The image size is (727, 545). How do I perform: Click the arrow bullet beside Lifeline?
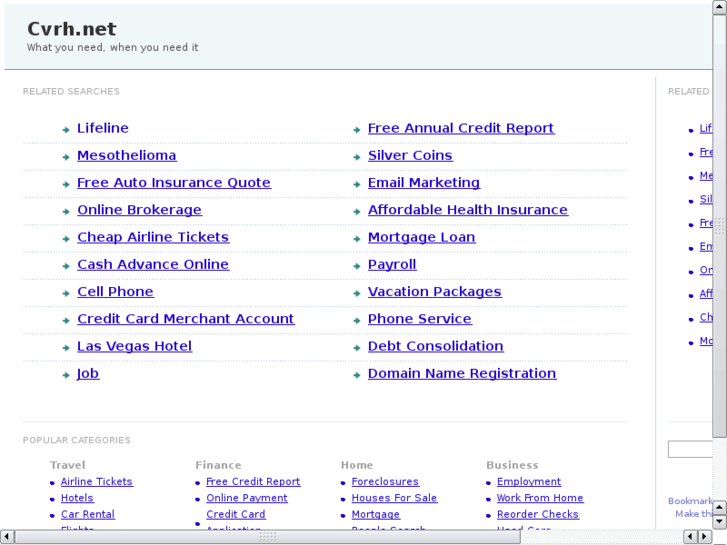[x=66, y=129]
